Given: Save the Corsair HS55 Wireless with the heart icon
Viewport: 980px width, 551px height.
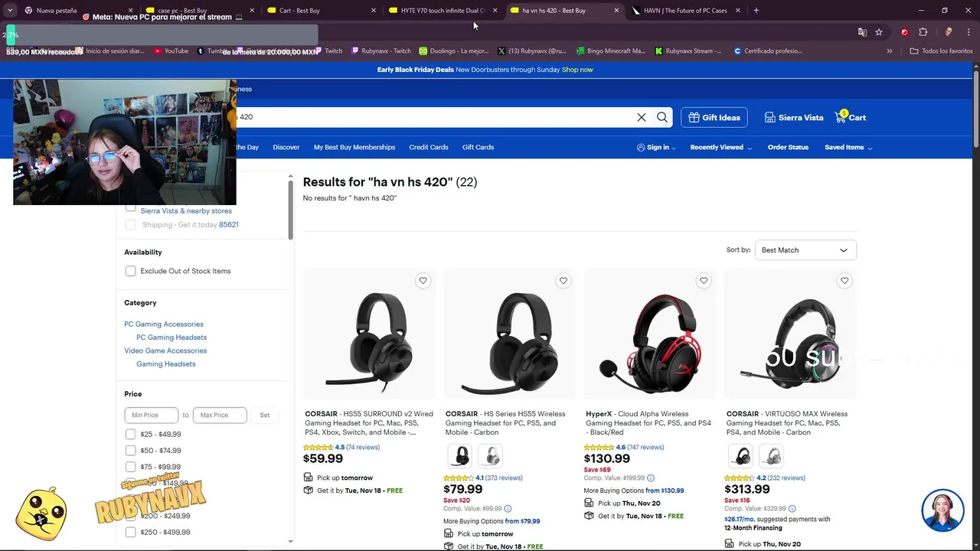Looking at the screenshot, I should pyautogui.click(x=563, y=281).
